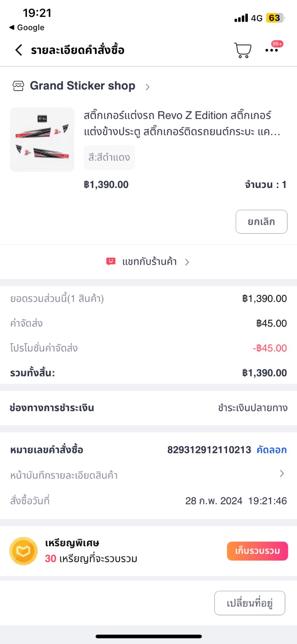
Task: Tap the store icon beside Grand Sticker shop
Action: click(x=18, y=86)
